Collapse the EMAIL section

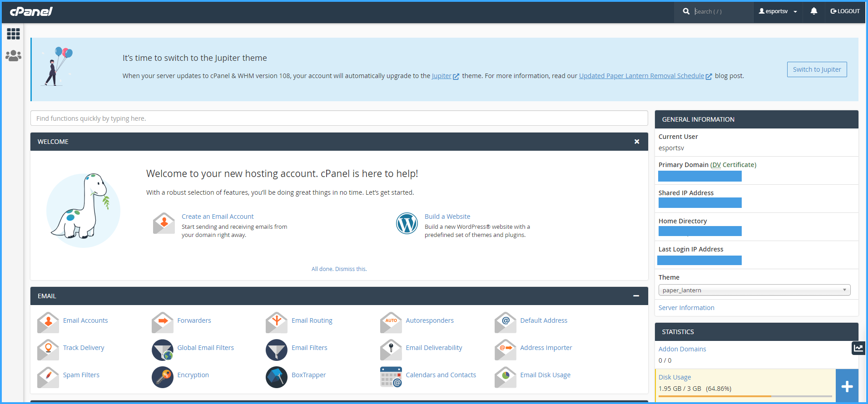[x=636, y=296]
